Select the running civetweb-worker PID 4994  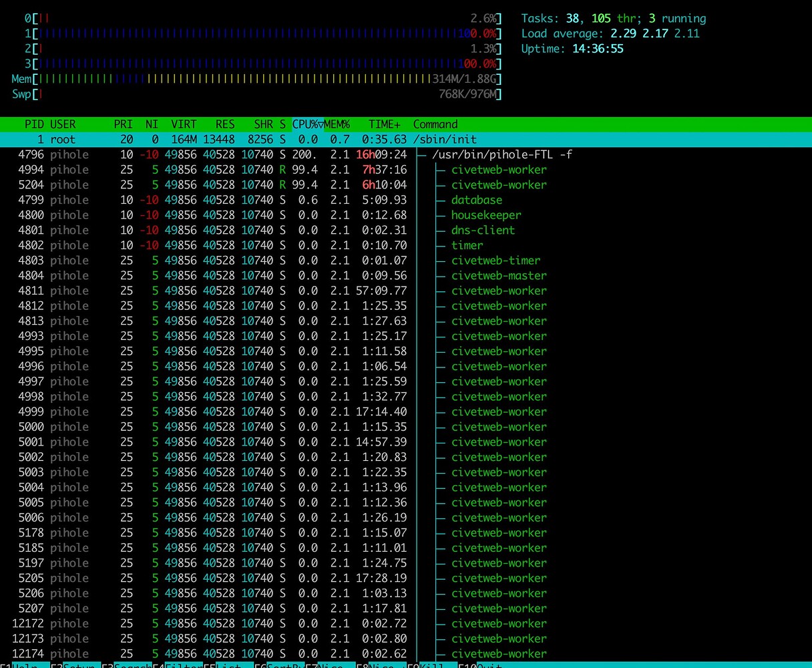267,170
